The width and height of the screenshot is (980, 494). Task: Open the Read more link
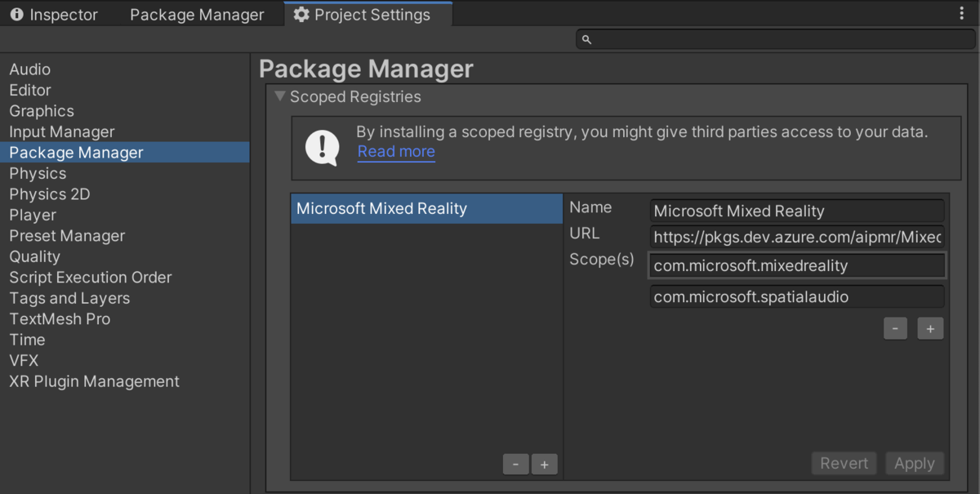click(x=396, y=152)
